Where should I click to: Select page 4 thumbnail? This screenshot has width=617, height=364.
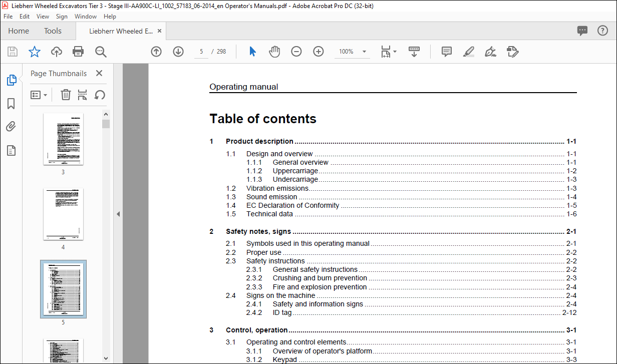coord(63,214)
